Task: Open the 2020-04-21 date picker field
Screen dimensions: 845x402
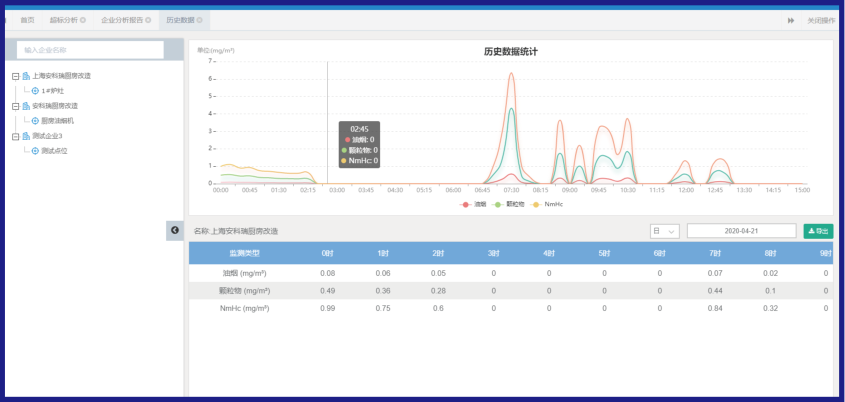Action: tap(741, 231)
